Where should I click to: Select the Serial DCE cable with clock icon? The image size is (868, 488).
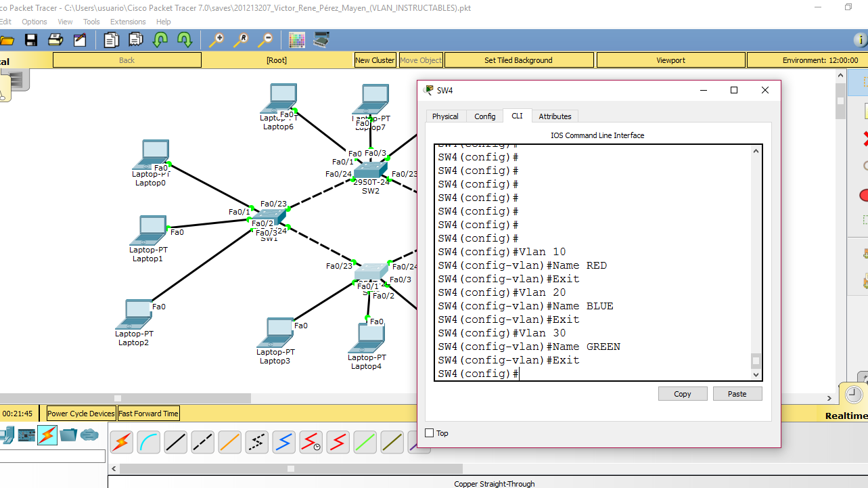(x=311, y=442)
